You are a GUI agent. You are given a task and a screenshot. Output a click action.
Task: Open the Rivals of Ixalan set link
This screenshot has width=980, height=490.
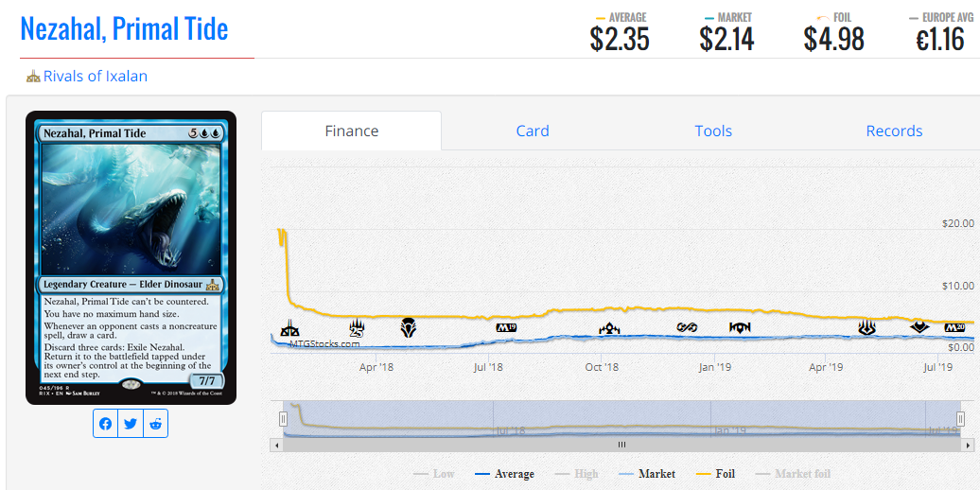(x=95, y=77)
